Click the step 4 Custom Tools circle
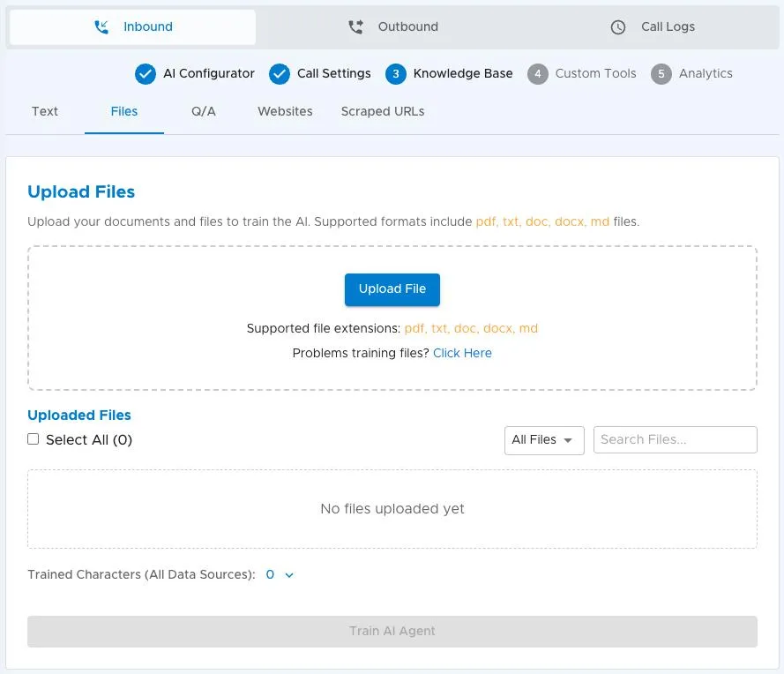 [537, 74]
